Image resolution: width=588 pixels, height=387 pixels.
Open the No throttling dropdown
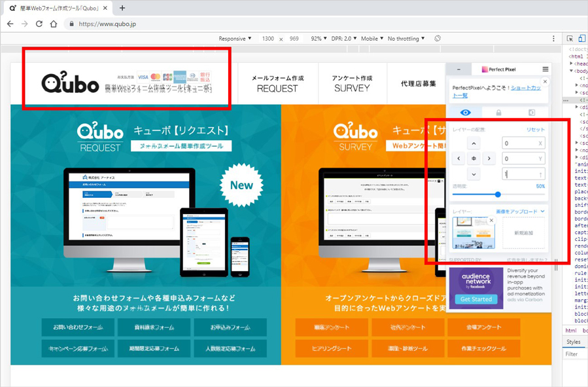(406, 39)
